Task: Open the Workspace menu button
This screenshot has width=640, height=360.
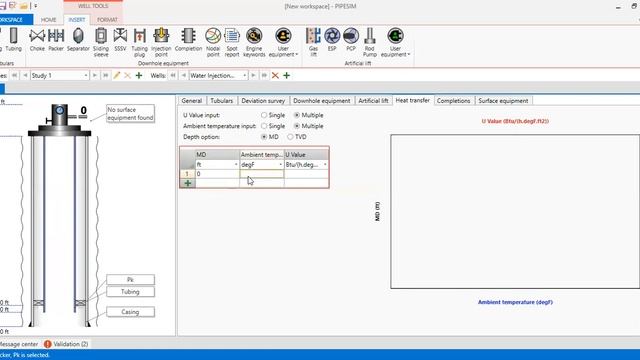Action: point(15,20)
